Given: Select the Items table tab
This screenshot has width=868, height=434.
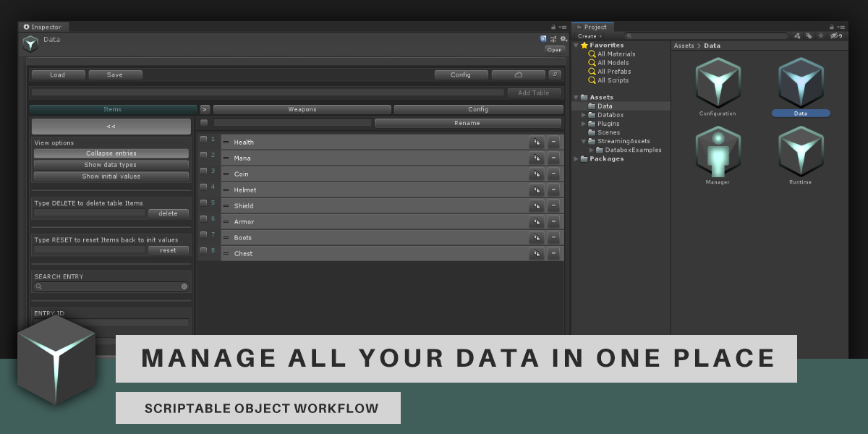Looking at the screenshot, I should click(x=113, y=110).
